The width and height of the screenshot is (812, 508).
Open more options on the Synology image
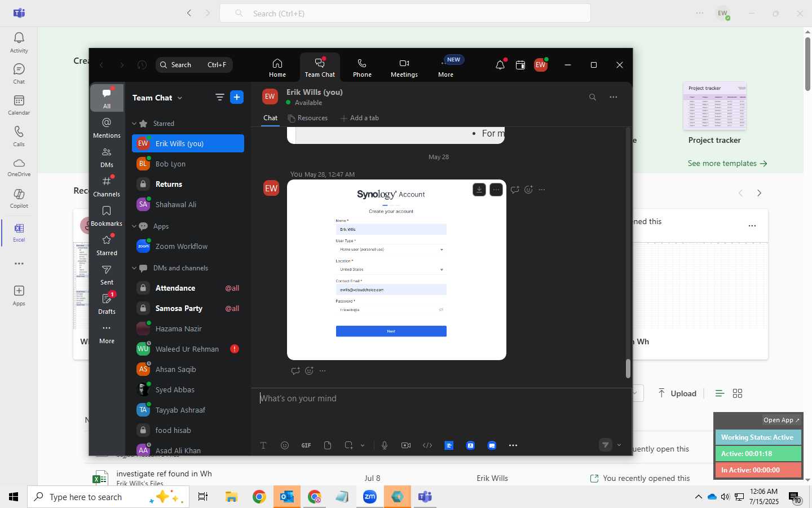click(x=496, y=190)
